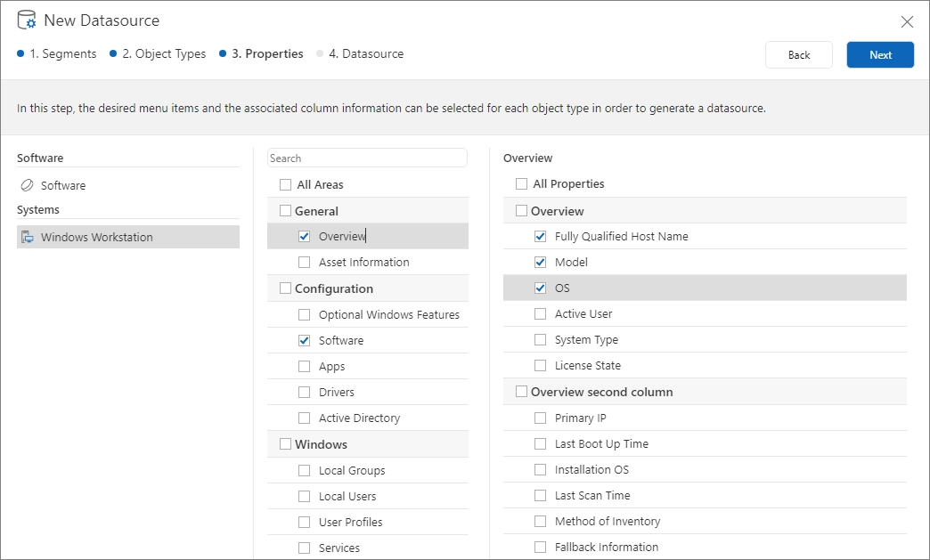Open the 1. Segments step
Viewport: 930px width, 560px height.
pyautogui.click(x=62, y=53)
